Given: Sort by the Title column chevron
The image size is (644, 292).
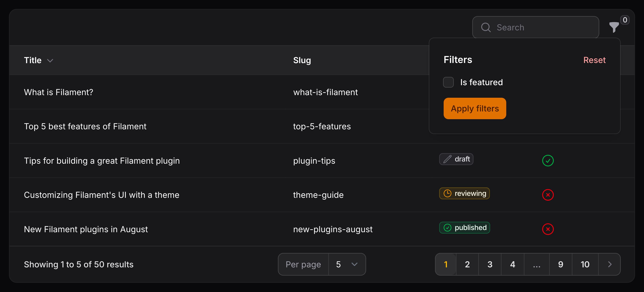Looking at the screenshot, I should pos(50,60).
